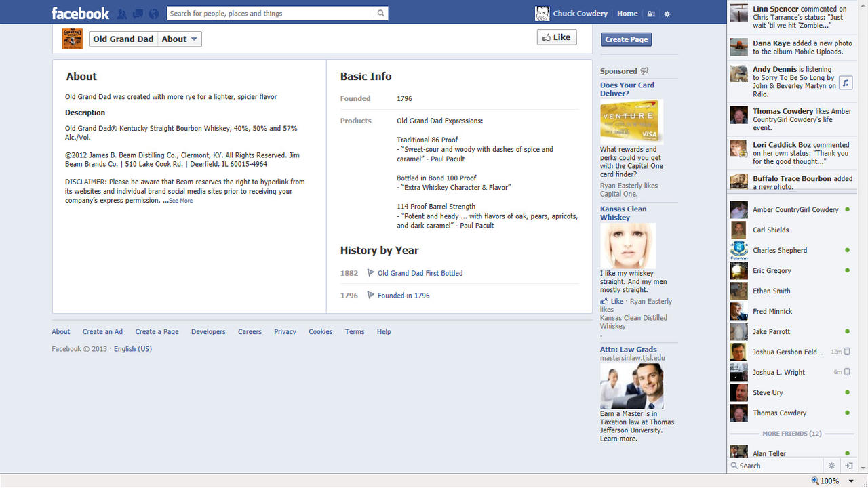Click the Old Grand Dad page name button
The width and height of the screenshot is (868, 488).
click(123, 39)
